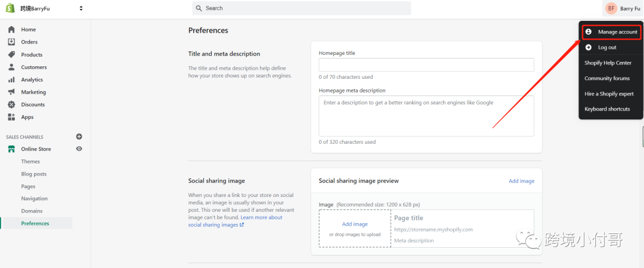Click the Analytics bar chart icon
The width and height of the screenshot is (644, 268).
point(11,79)
